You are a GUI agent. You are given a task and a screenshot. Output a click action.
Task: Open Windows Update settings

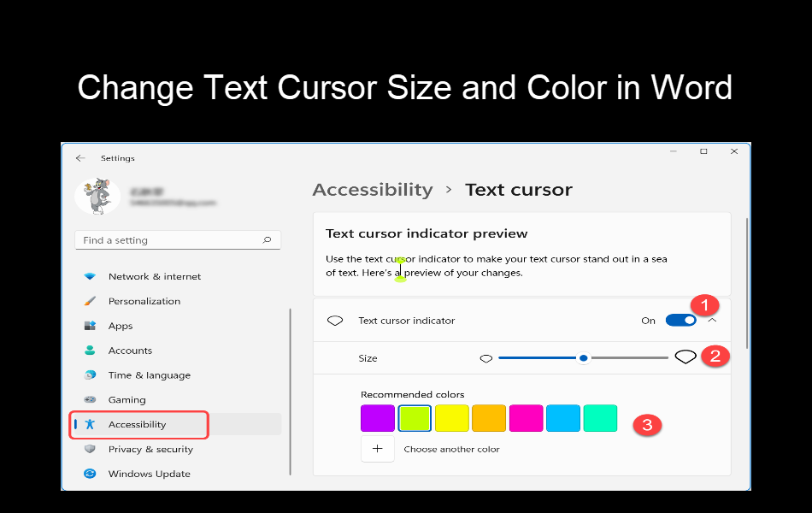pyautogui.click(x=149, y=474)
